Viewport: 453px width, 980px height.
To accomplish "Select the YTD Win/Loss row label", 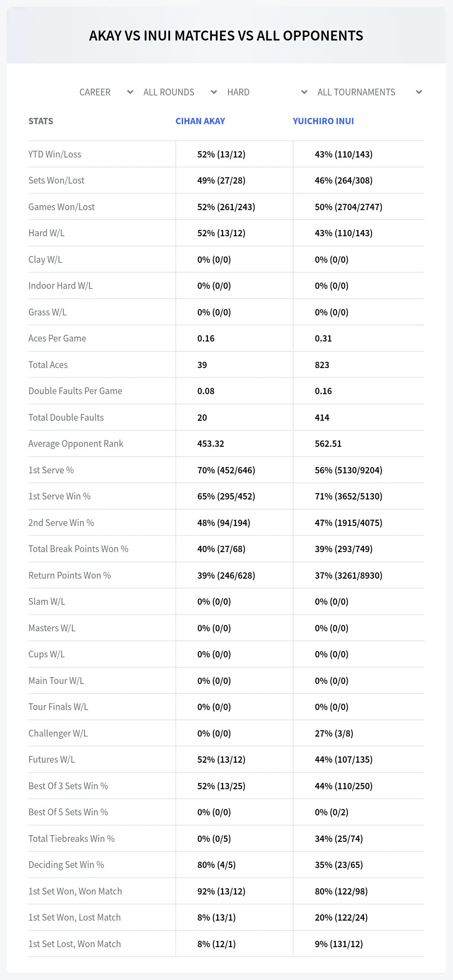I will (x=55, y=154).
